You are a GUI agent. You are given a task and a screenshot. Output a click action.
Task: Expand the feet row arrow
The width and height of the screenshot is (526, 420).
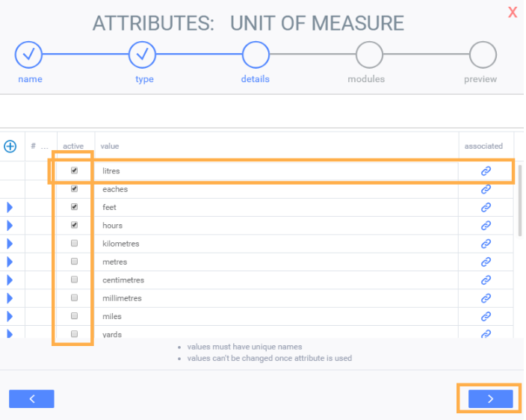pos(10,207)
